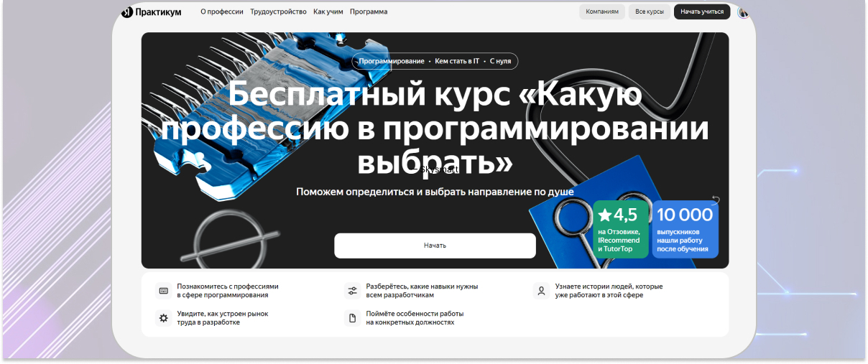This screenshot has height=364, width=868.
Task: Click text Разберётесь, какие навыки нужны
Action: coord(422,291)
